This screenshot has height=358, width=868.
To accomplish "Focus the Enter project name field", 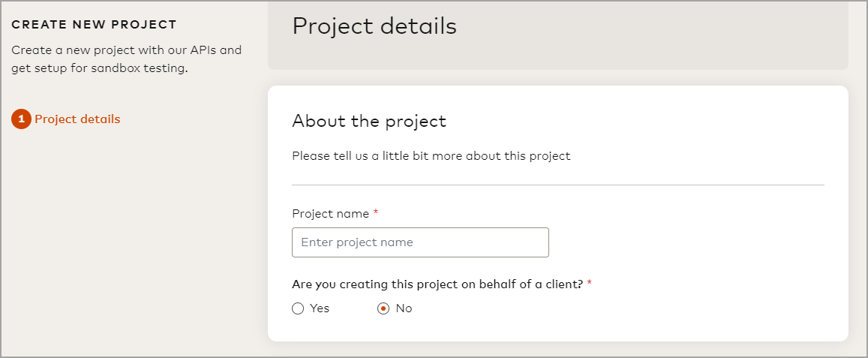I will 420,242.
